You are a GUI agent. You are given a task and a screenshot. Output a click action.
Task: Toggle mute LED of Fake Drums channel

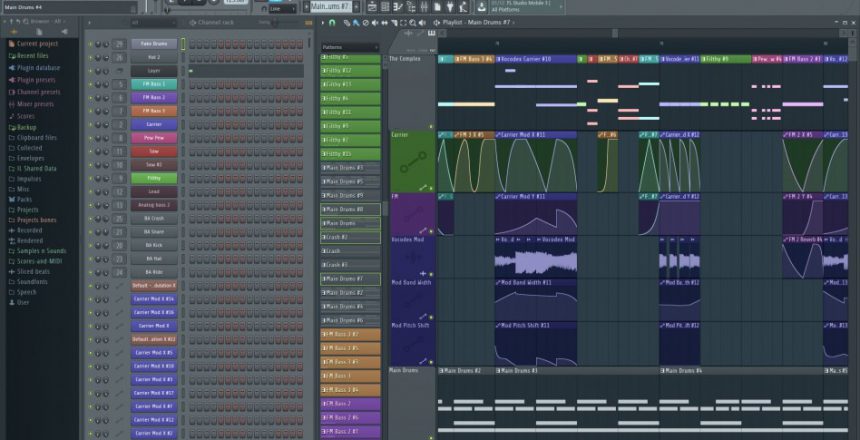pos(90,44)
